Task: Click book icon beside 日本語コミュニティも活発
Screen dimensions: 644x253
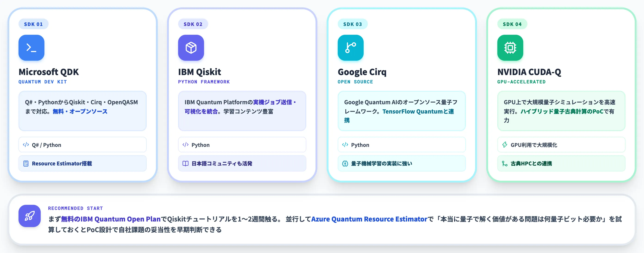Action: [x=186, y=164]
